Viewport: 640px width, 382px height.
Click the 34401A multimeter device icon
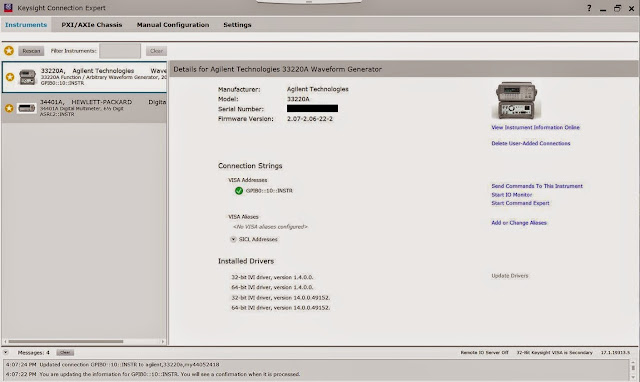27,108
